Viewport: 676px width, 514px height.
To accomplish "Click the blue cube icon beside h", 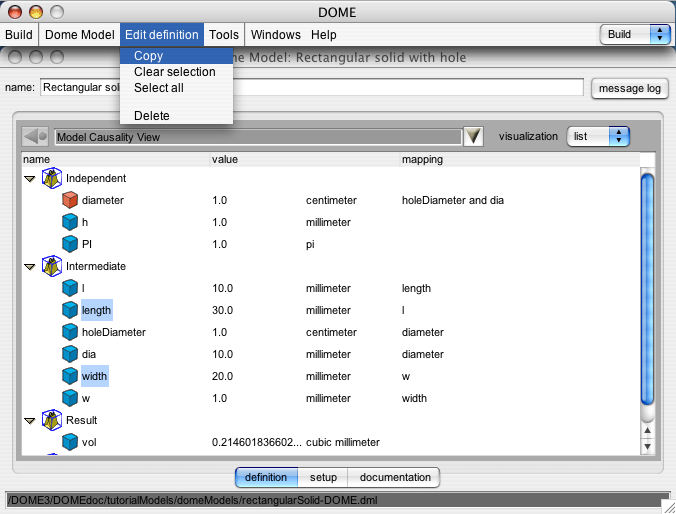I will 70,222.
